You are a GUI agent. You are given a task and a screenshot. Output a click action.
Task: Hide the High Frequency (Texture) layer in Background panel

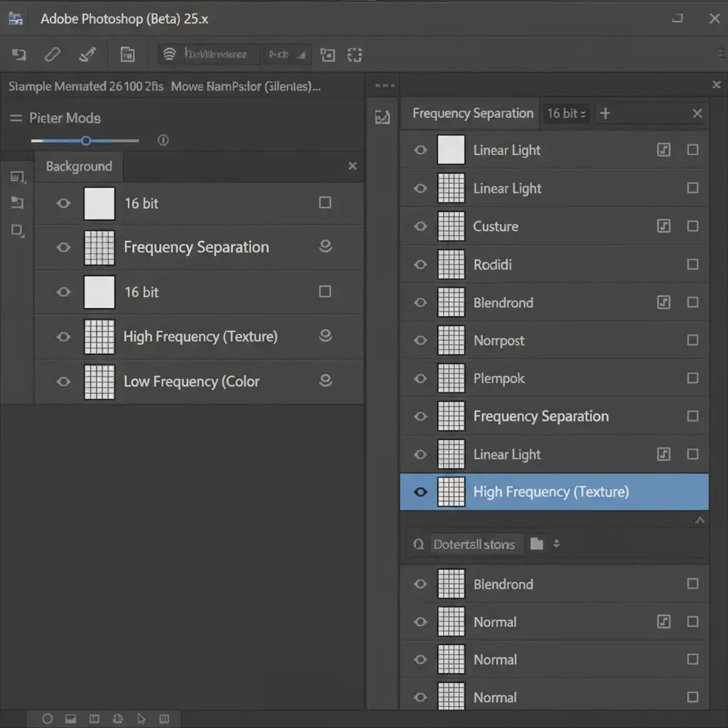[63, 337]
